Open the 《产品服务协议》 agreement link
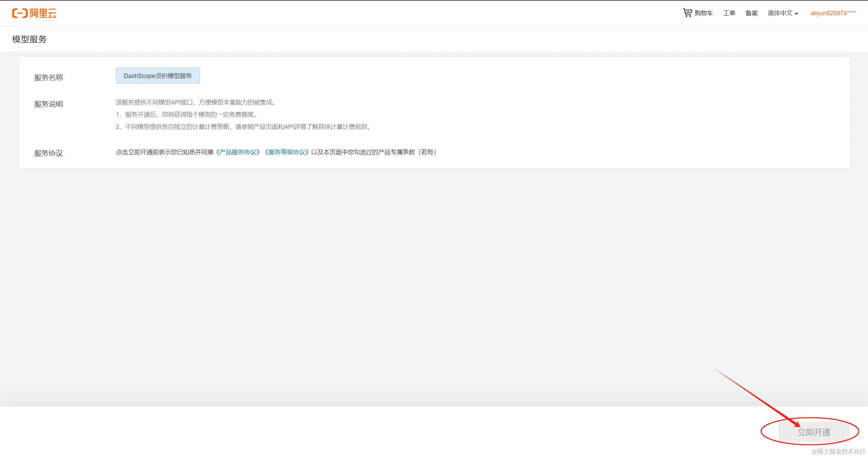This screenshot has height=457, width=868. click(x=238, y=152)
